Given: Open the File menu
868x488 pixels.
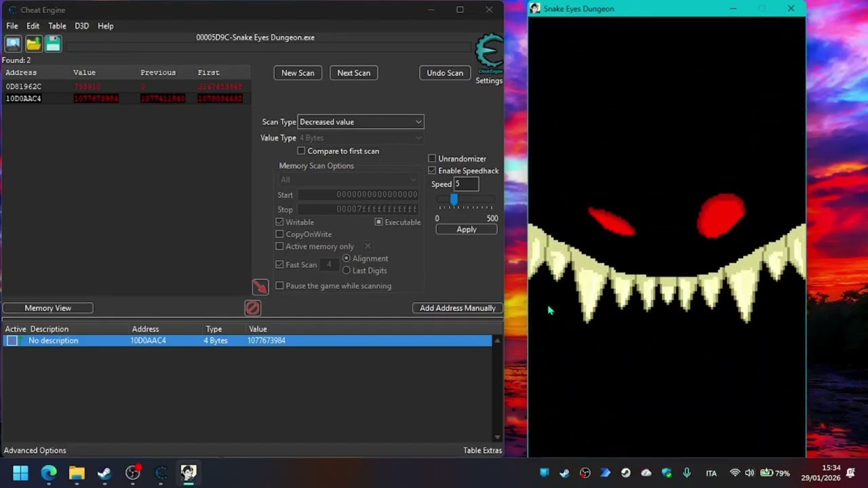Looking at the screenshot, I should [x=12, y=26].
